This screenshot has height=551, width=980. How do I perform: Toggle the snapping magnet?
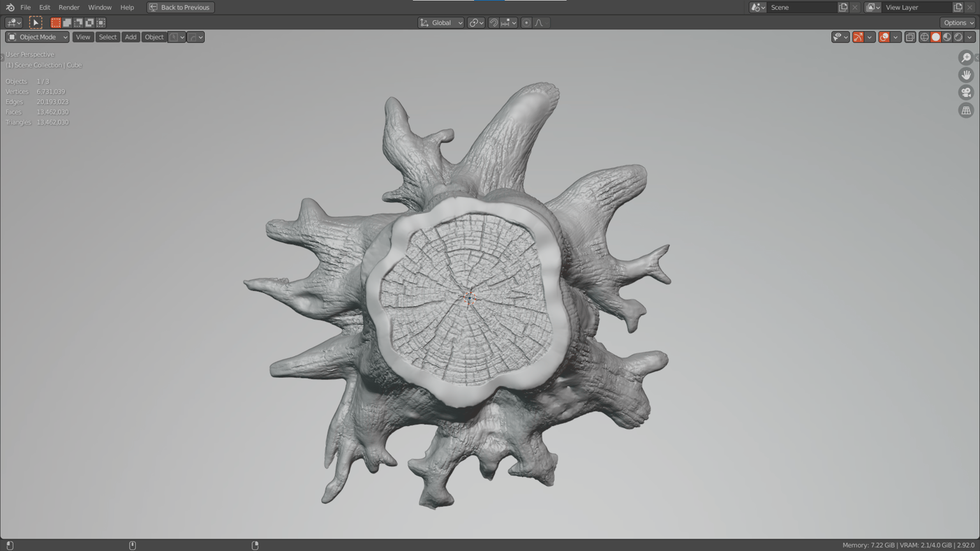point(494,22)
